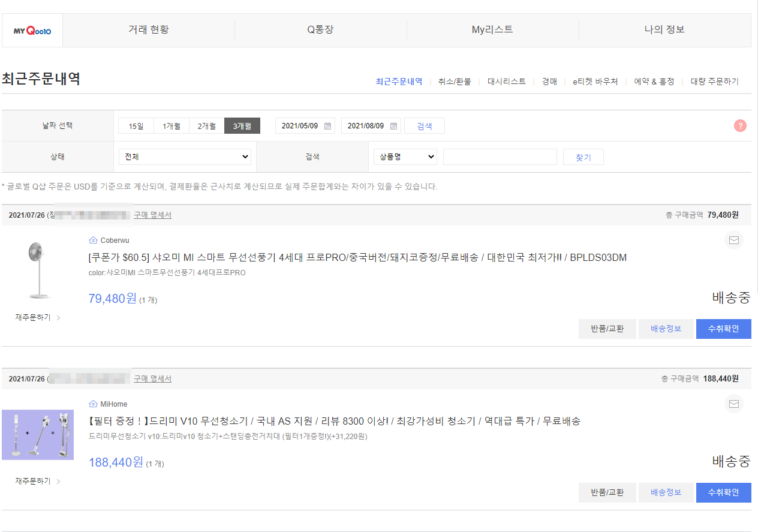Switch to the 예약 & 홀정 tab
Viewport: 758px width, 532px height.
pos(654,82)
